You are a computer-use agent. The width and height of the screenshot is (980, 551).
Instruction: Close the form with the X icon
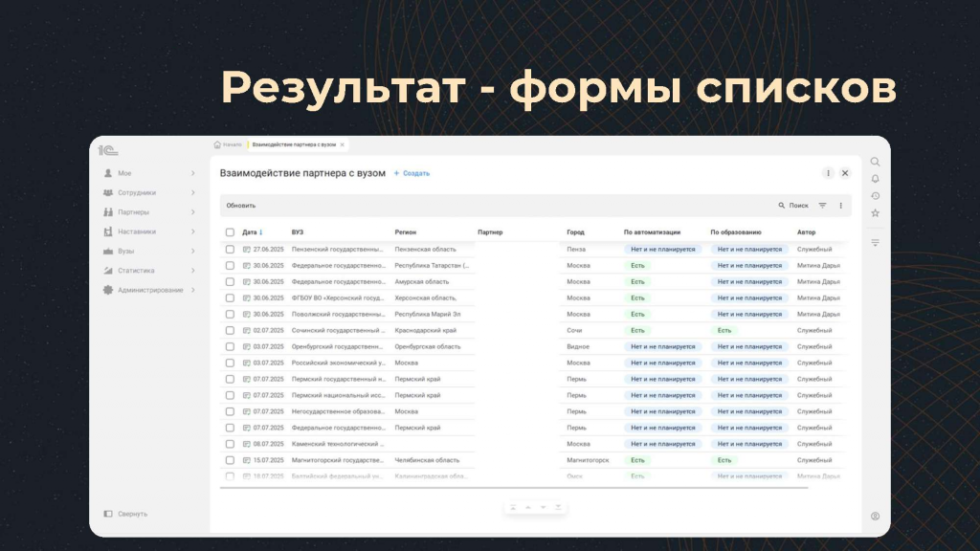(845, 173)
